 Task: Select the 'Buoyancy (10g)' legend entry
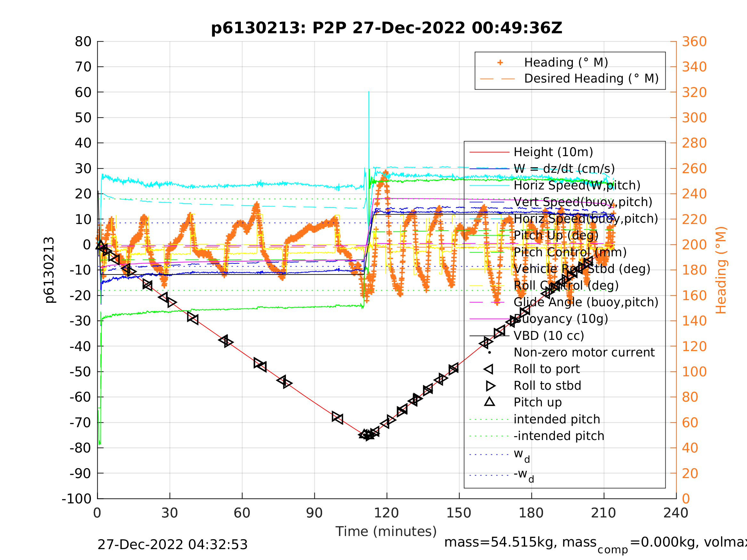pyautogui.click(x=561, y=319)
